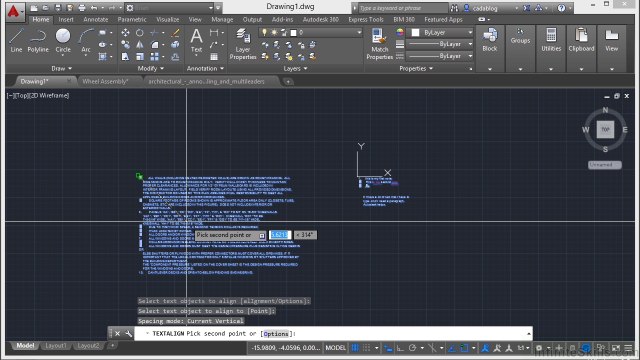
Task: Click the TOP face of the ViewCube
Action: (605, 129)
